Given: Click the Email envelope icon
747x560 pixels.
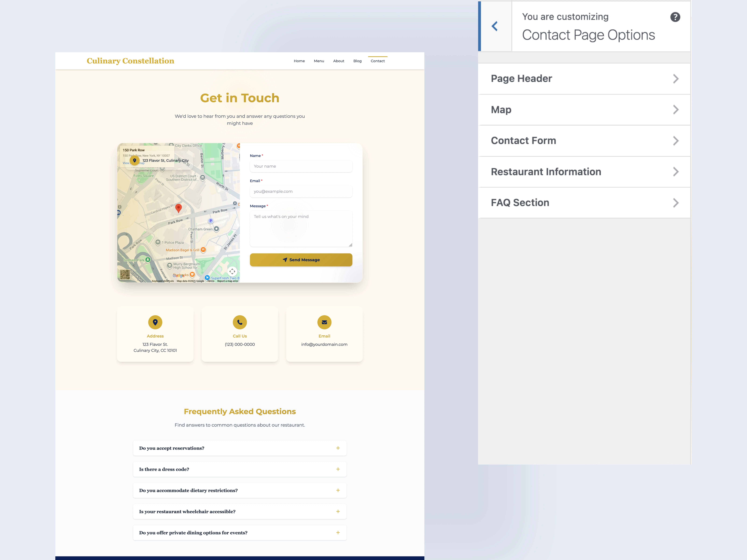Looking at the screenshot, I should pos(324,322).
